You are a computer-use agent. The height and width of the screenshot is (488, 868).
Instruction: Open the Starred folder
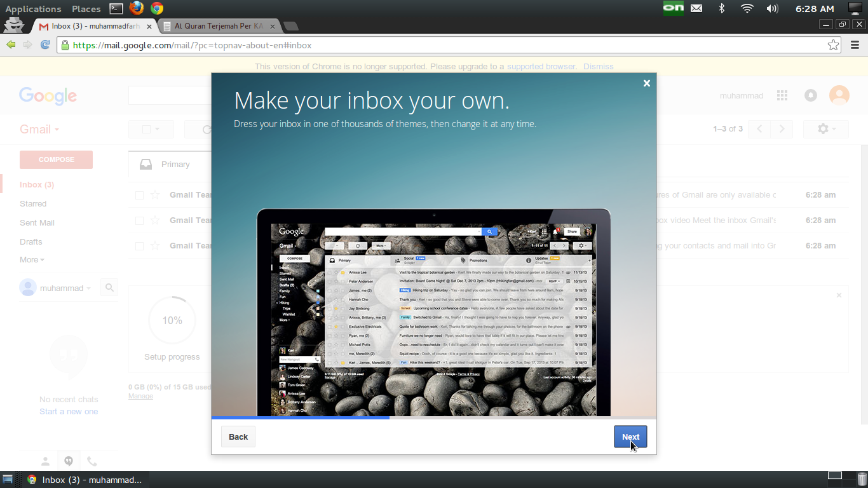coord(33,204)
